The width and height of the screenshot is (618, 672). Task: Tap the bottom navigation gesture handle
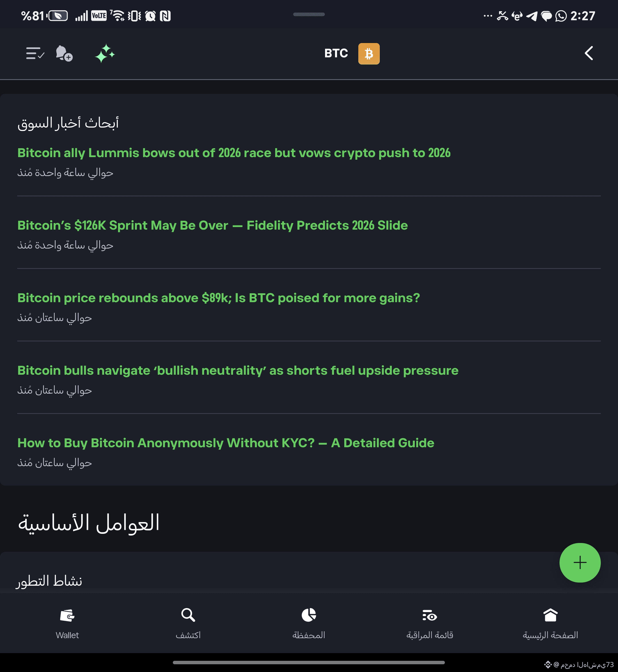(309, 662)
